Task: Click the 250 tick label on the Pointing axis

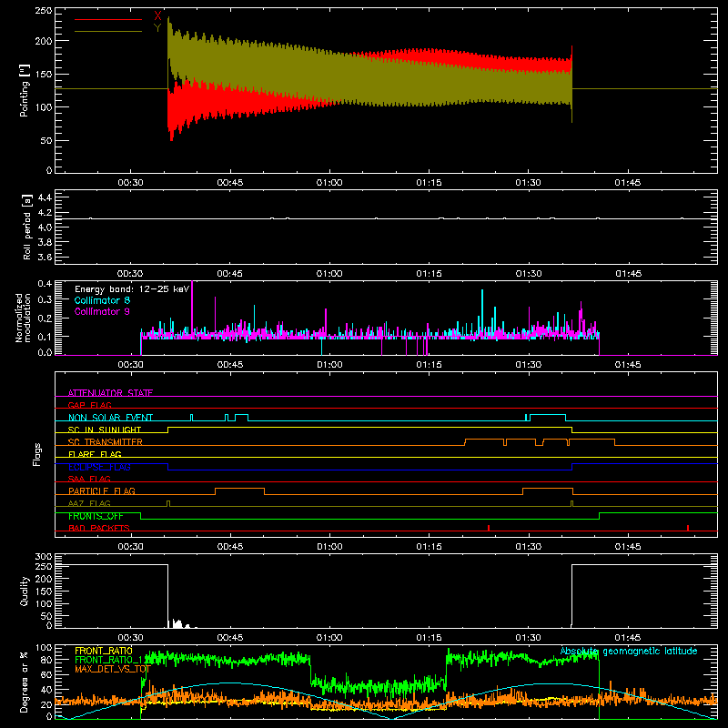Action: click(44, 11)
